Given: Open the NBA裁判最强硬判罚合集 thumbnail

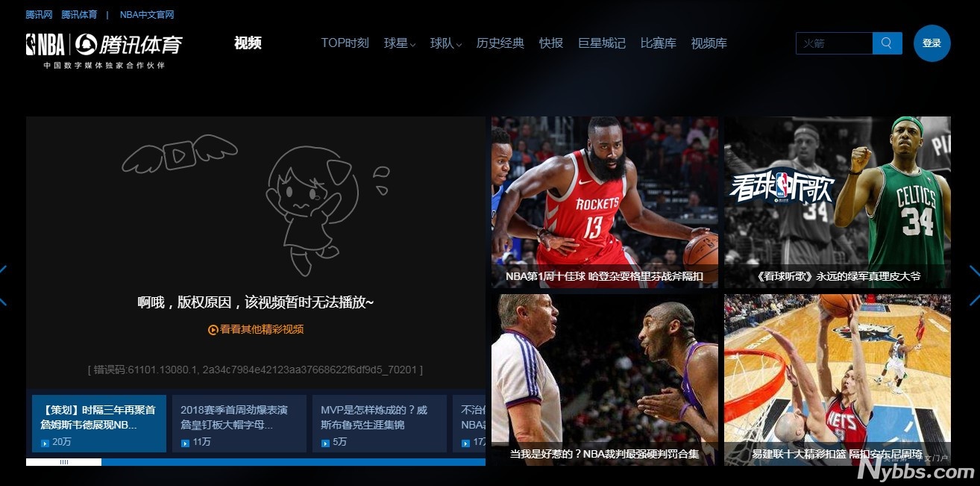Looking at the screenshot, I should click(x=605, y=380).
